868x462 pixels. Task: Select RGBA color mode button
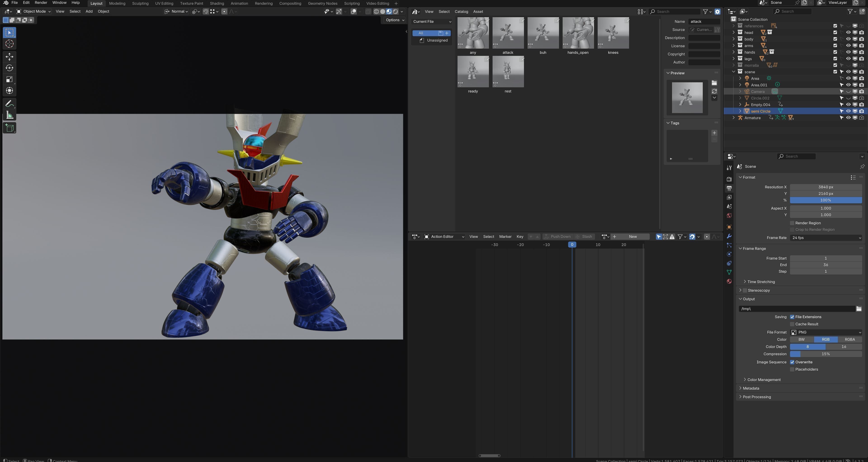850,340
